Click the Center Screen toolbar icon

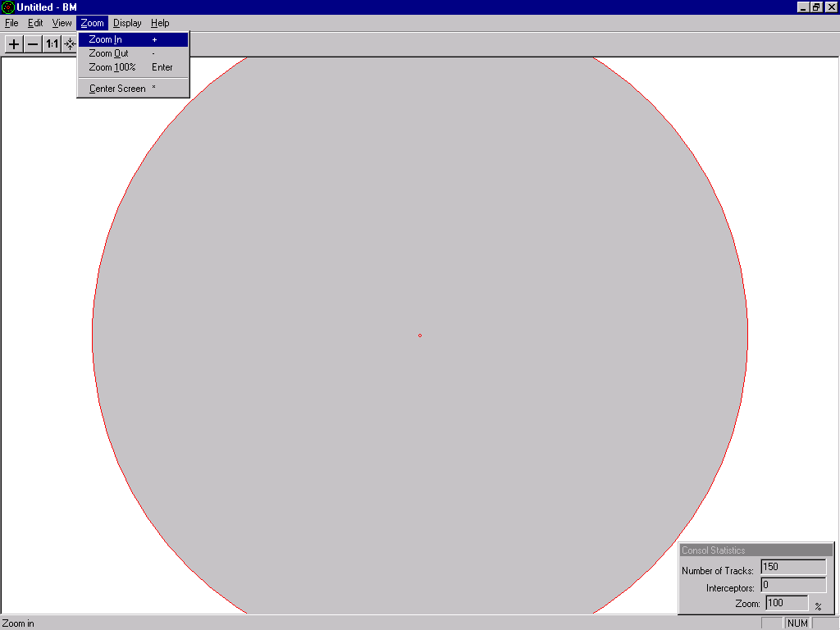[x=70, y=44]
